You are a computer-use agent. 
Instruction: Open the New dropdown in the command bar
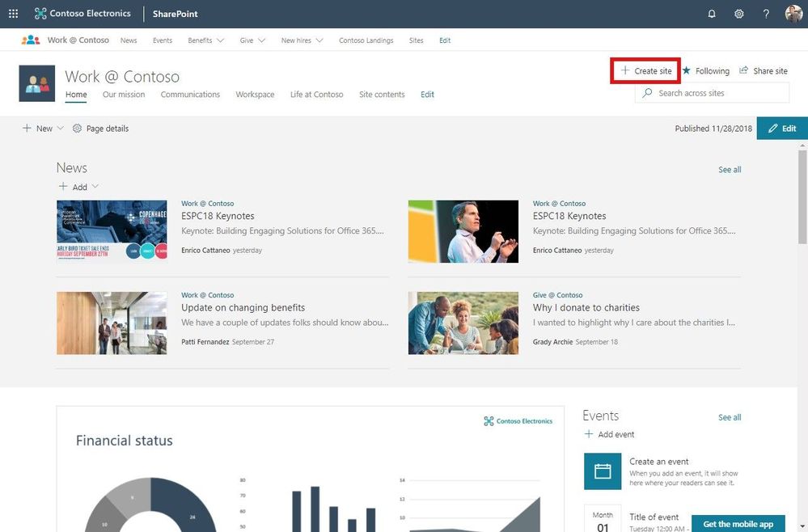coord(43,129)
